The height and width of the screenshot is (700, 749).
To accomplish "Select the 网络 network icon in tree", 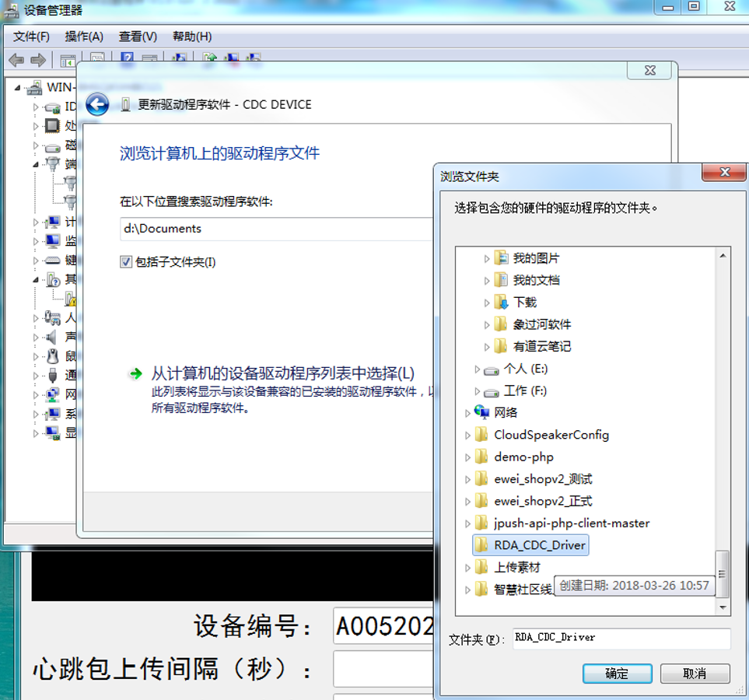I will pyautogui.click(x=482, y=413).
